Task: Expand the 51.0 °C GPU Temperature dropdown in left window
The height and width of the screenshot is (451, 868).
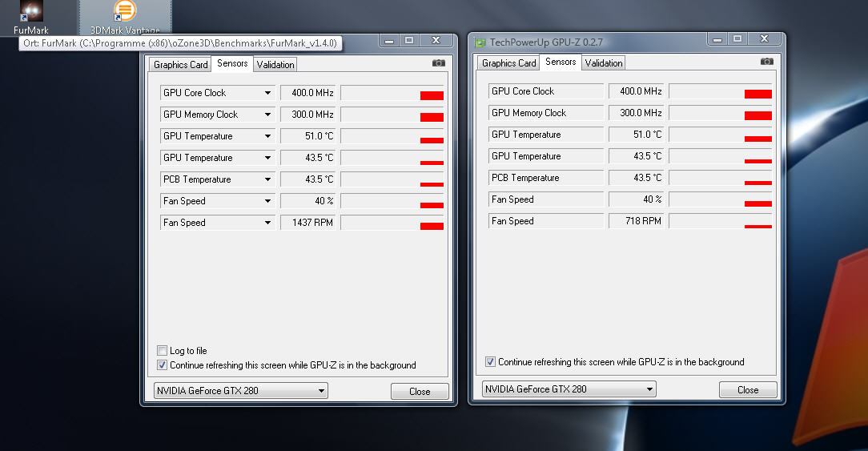Action: click(267, 135)
